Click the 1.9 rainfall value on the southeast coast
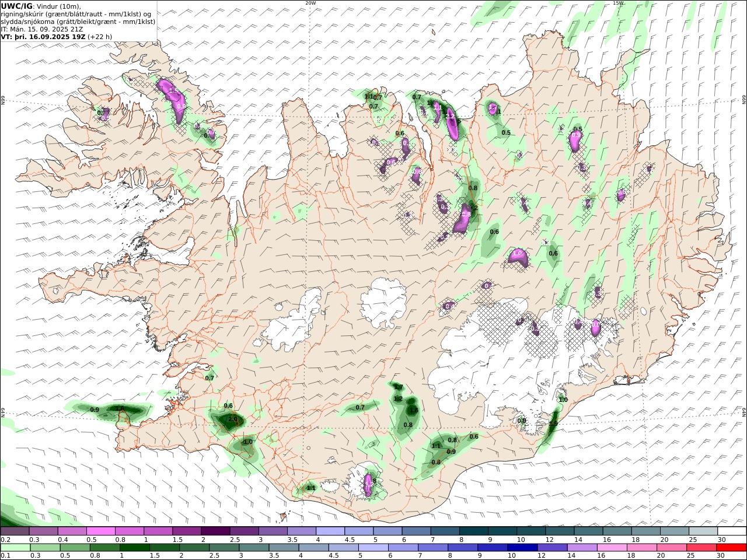 553,424
